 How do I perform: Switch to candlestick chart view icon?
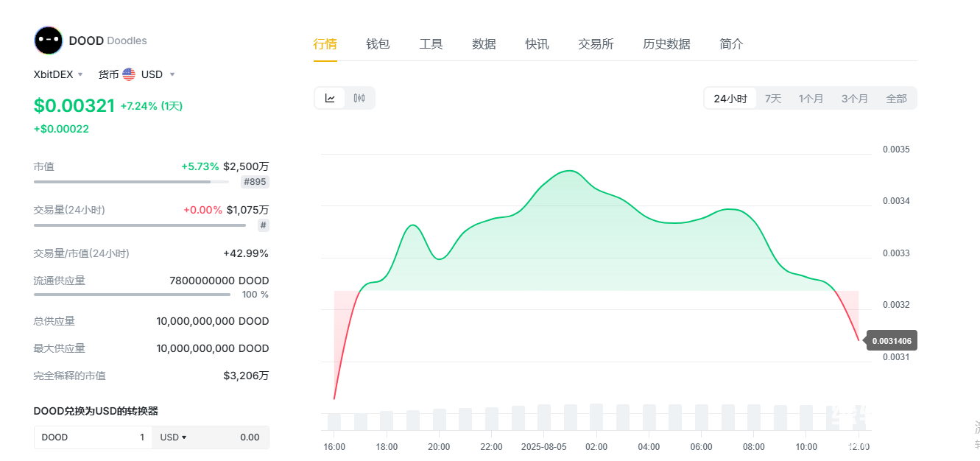pyautogui.click(x=359, y=98)
